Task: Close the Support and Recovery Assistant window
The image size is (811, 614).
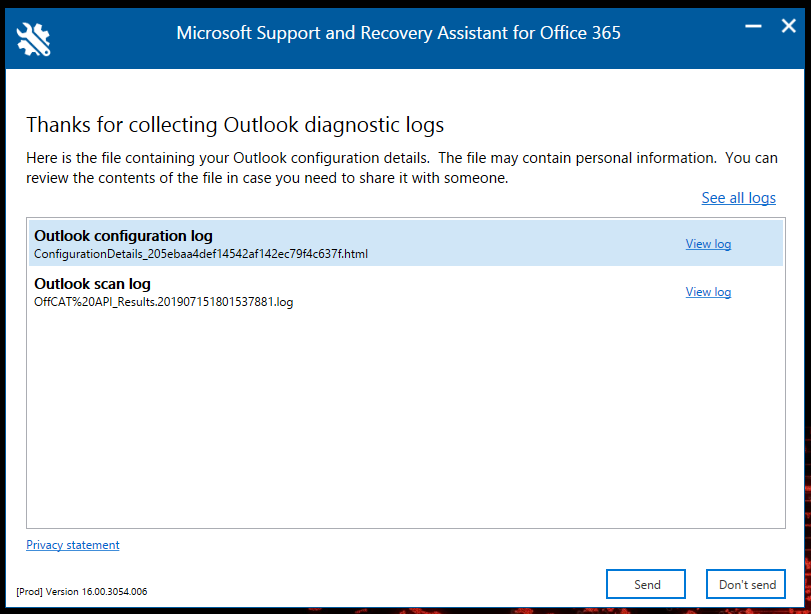Action: 788,27
